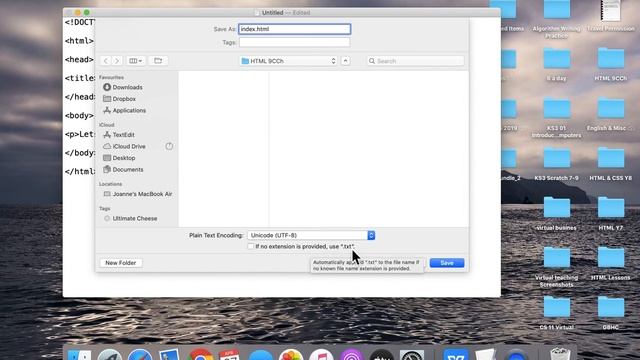Open Photos from the Dock

pos(291,354)
